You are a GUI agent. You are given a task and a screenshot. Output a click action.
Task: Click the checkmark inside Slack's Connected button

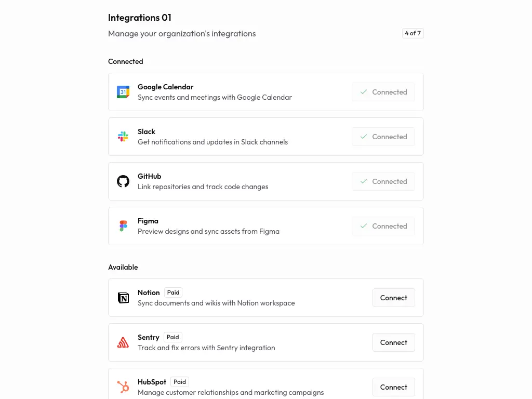click(x=364, y=136)
